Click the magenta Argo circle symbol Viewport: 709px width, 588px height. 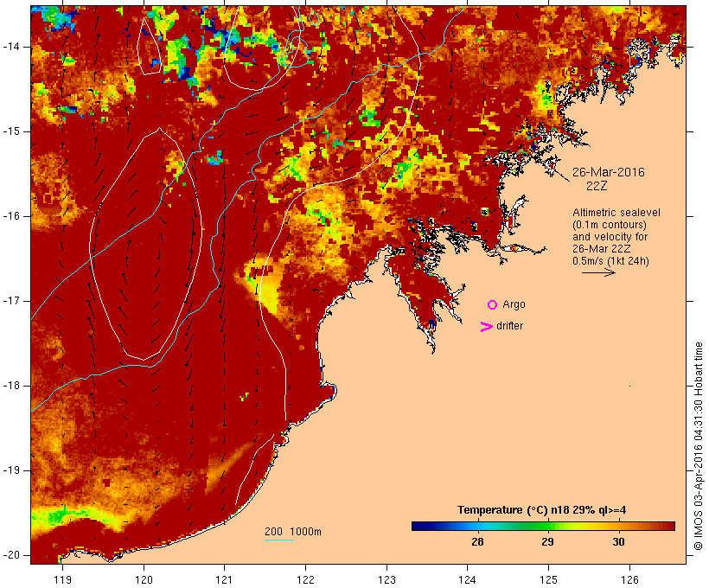(493, 305)
